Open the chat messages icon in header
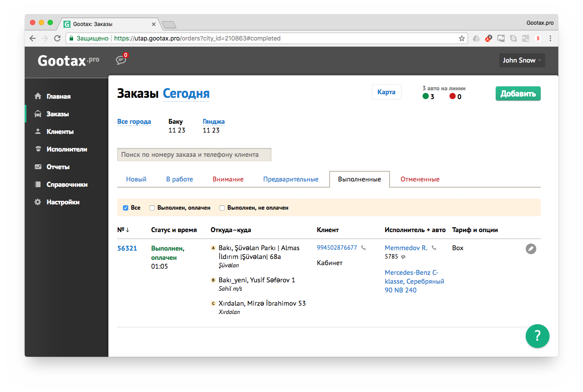 click(x=121, y=60)
